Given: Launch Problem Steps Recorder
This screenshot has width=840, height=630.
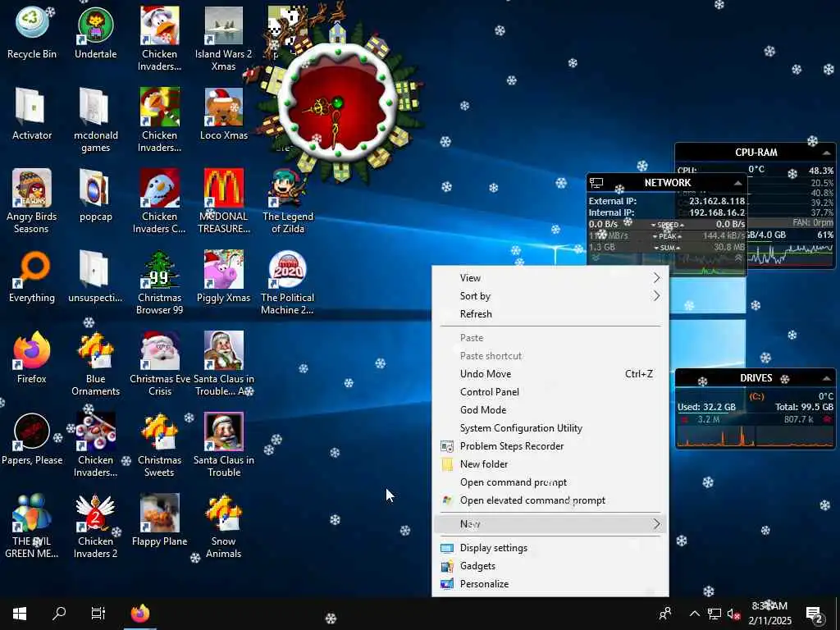Looking at the screenshot, I should (x=550, y=445).
